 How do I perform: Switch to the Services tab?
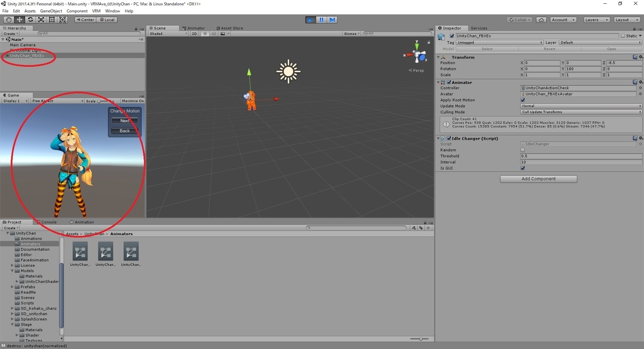coord(479,28)
